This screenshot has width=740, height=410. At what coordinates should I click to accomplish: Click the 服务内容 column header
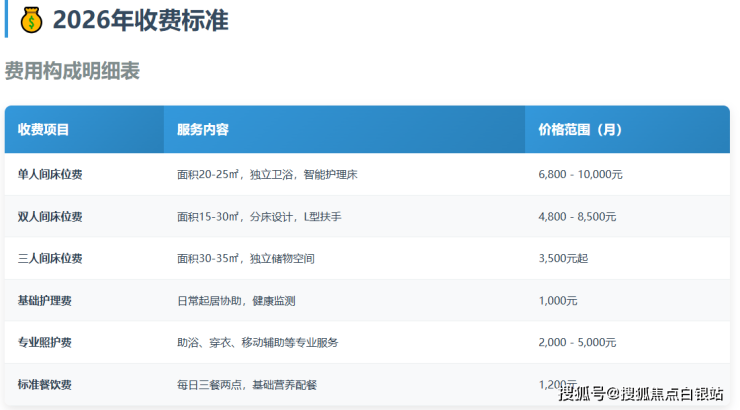203,130
